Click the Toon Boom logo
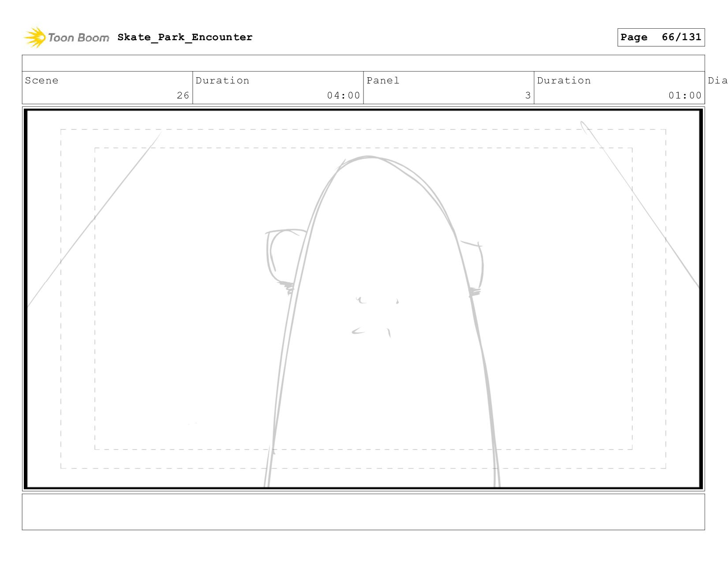The height and width of the screenshot is (563, 728). pyautogui.click(x=66, y=38)
